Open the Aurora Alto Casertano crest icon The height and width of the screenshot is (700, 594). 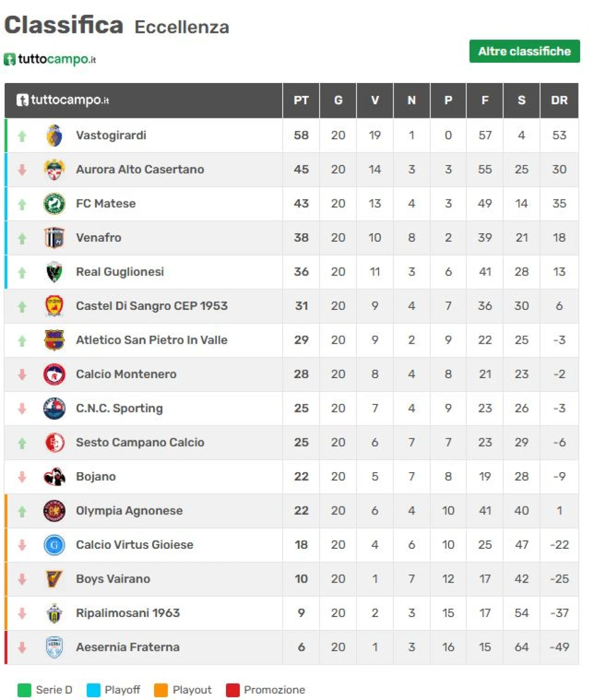54,169
